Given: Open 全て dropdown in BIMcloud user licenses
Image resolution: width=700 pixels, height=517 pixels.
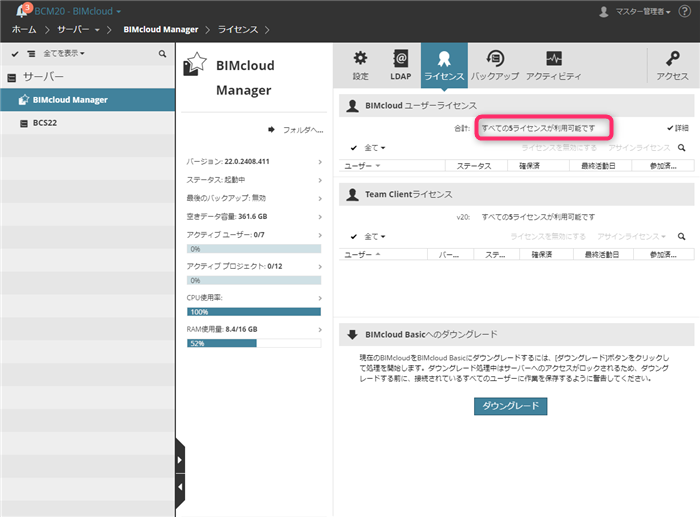Looking at the screenshot, I should click(375, 148).
